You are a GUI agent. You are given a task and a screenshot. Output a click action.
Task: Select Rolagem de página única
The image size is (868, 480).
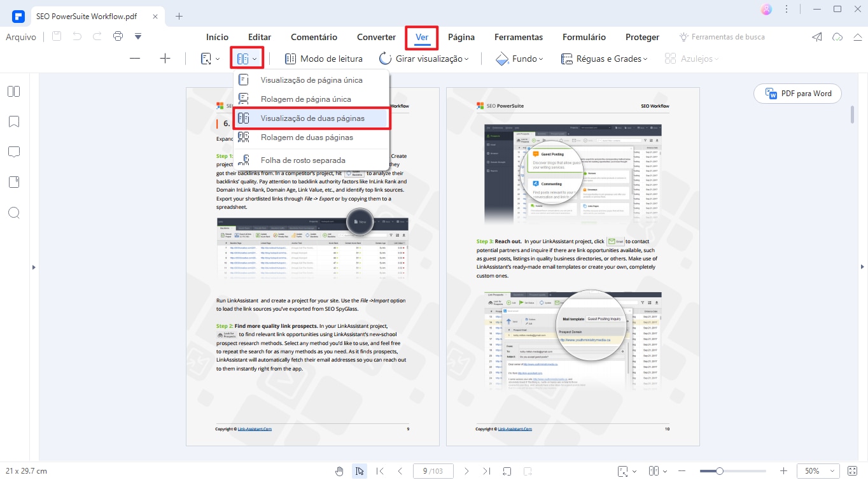pyautogui.click(x=311, y=99)
